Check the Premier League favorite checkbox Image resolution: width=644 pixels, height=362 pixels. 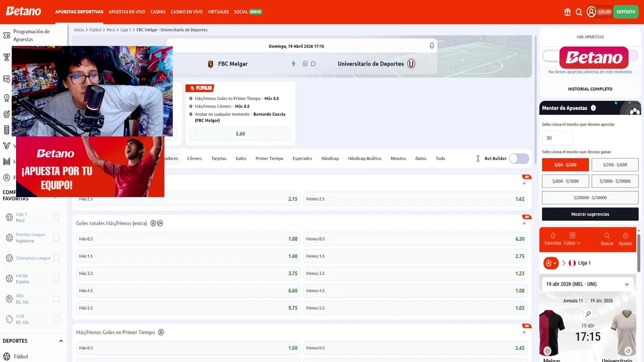(56, 238)
